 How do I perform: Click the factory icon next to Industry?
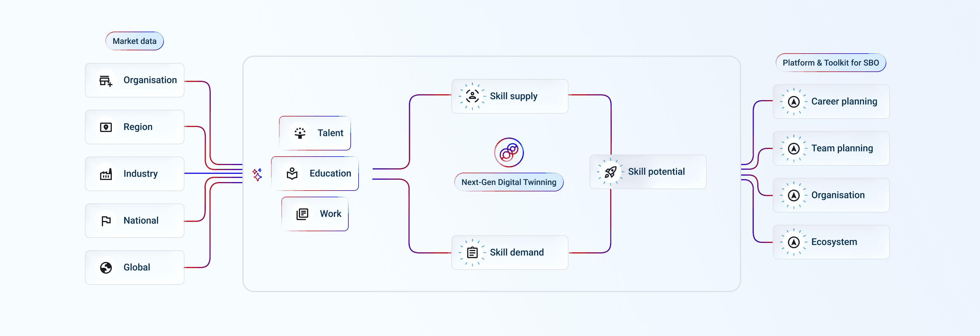(106, 174)
